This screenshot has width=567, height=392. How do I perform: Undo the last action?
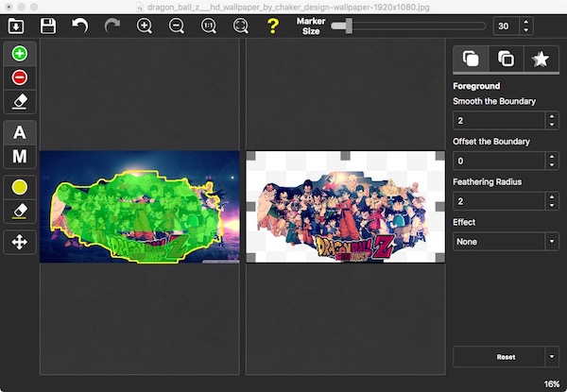(x=80, y=26)
